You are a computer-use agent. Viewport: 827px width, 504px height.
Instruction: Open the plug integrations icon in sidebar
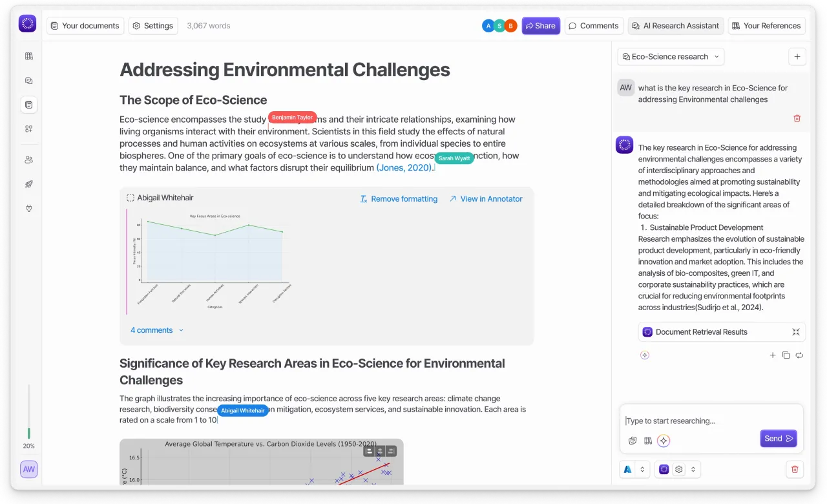coord(28,208)
